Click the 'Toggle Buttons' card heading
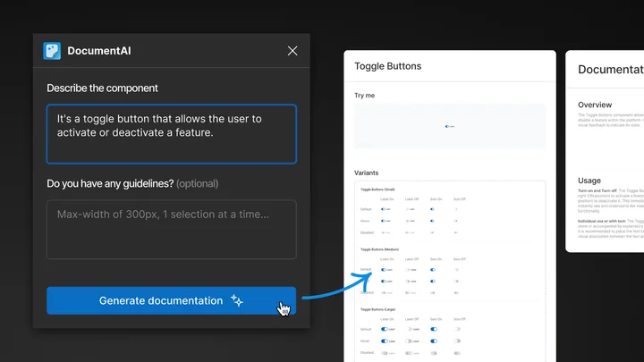 pyautogui.click(x=387, y=66)
